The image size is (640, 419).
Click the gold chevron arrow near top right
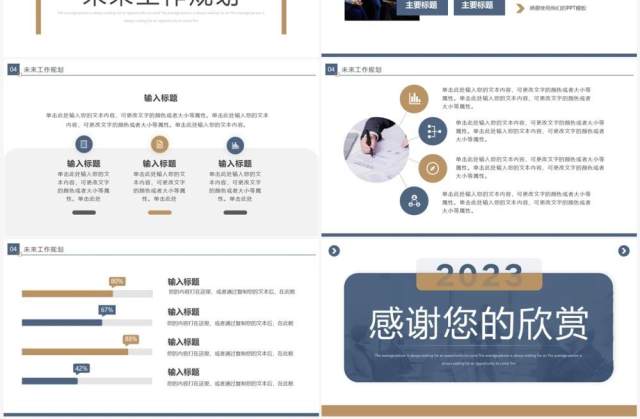pos(520,8)
